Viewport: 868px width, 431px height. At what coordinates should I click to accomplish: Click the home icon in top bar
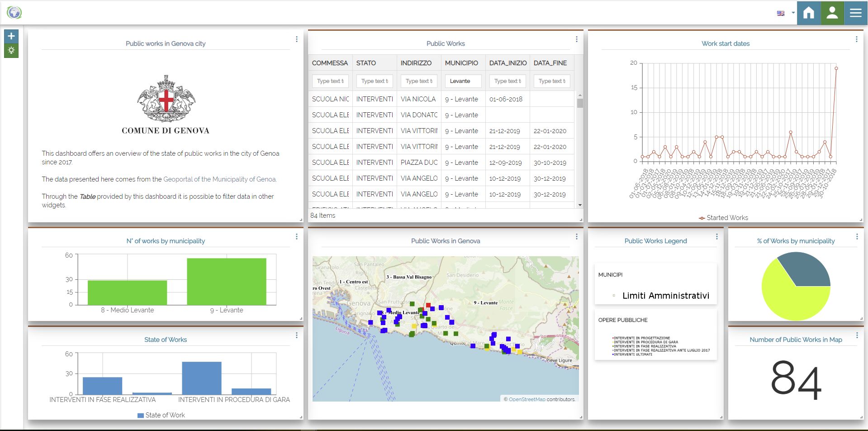pos(809,13)
